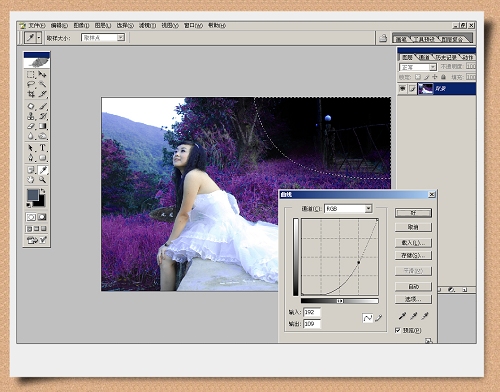Screen dimensions: 500x392
Task: Reset default foreground and background colors
Action: click(x=29, y=205)
